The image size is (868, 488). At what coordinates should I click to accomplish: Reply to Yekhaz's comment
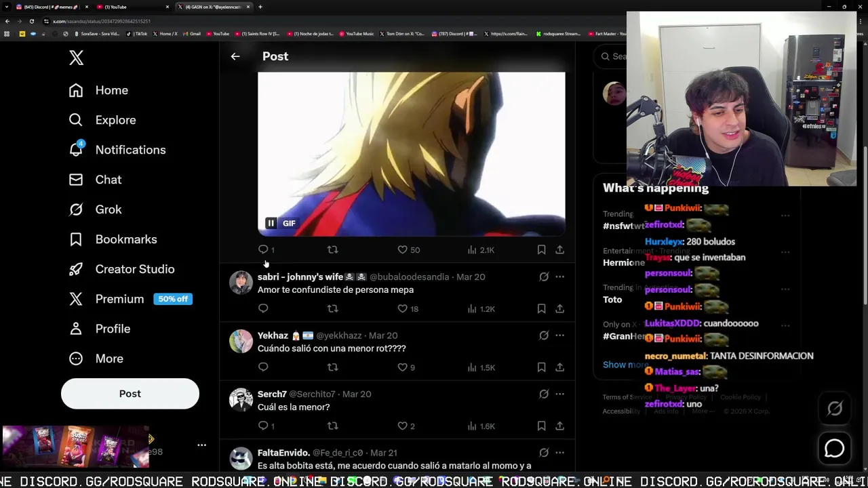tap(263, 367)
